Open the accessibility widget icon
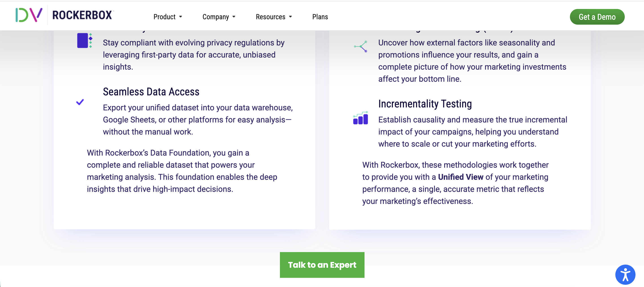This screenshot has height=287, width=644. click(625, 274)
